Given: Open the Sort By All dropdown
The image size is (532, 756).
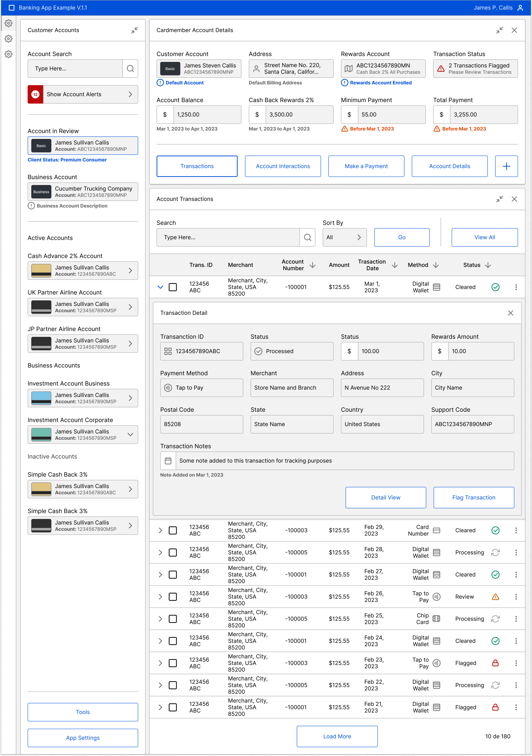Looking at the screenshot, I should [x=344, y=237].
